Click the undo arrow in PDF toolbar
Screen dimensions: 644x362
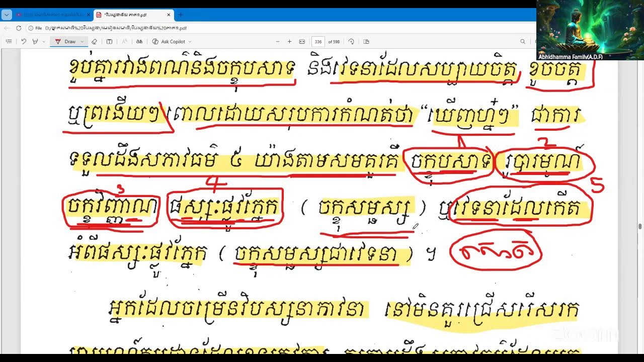pos(24,42)
